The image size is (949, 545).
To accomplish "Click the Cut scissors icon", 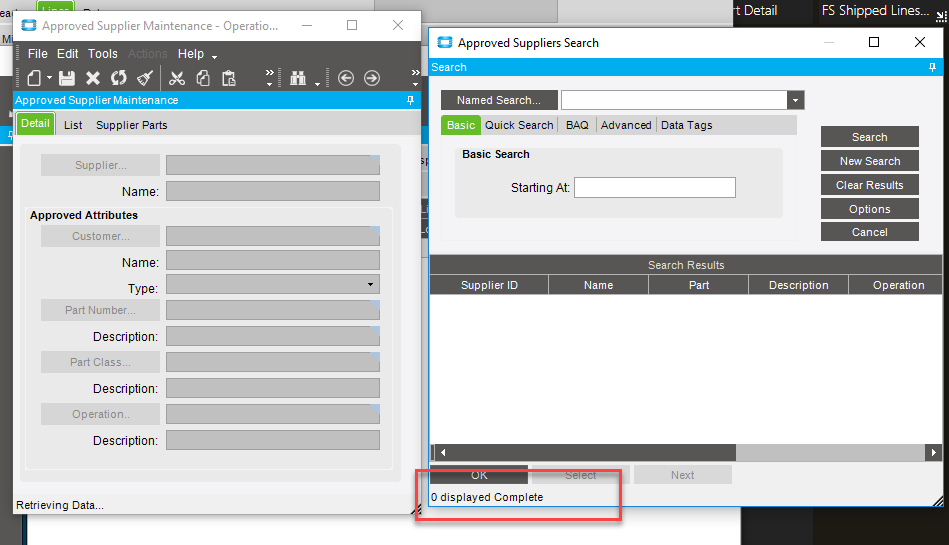I will pos(177,78).
